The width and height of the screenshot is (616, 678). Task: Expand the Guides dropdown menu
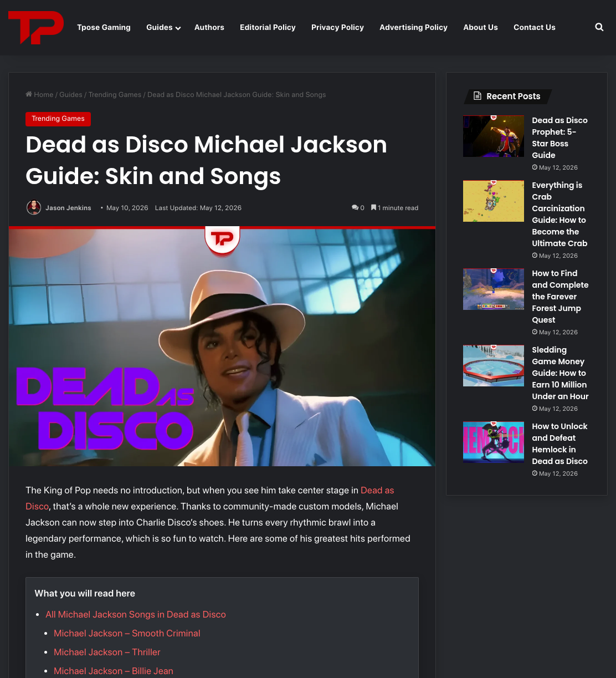pos(163,27)
